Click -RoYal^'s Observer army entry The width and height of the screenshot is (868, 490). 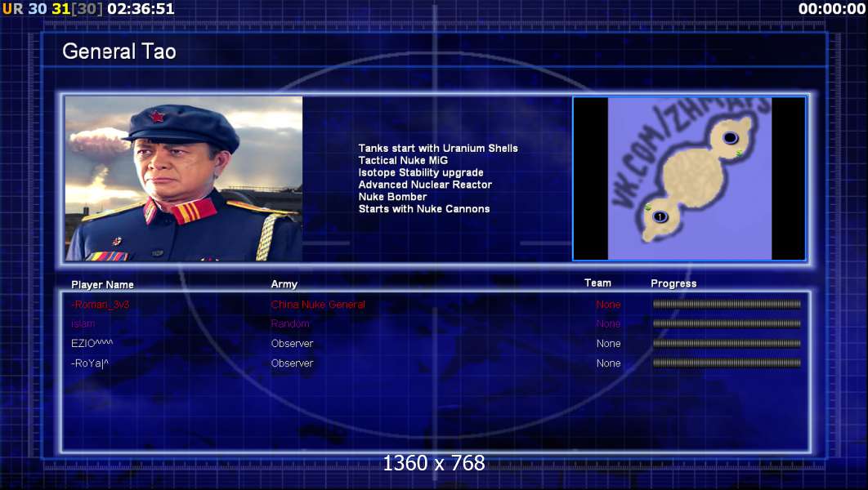[x=293, y=363]
